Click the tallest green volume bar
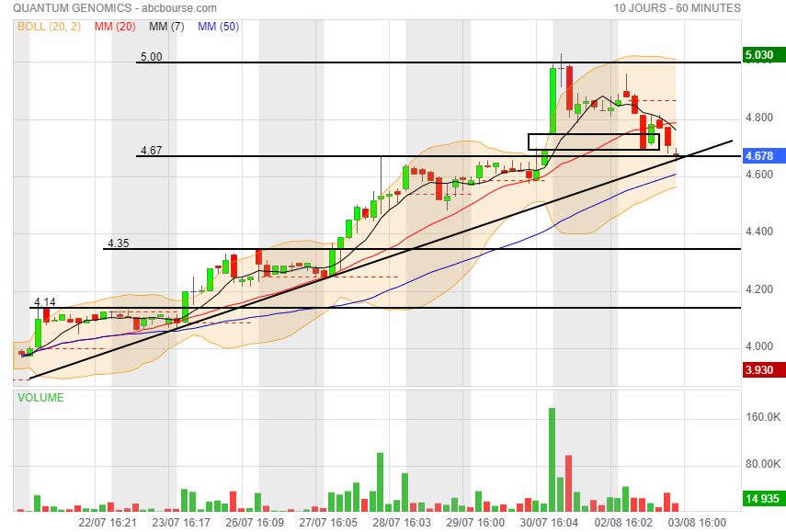The height and width of the screenshot is (532, 786). [x=552, y=459]
